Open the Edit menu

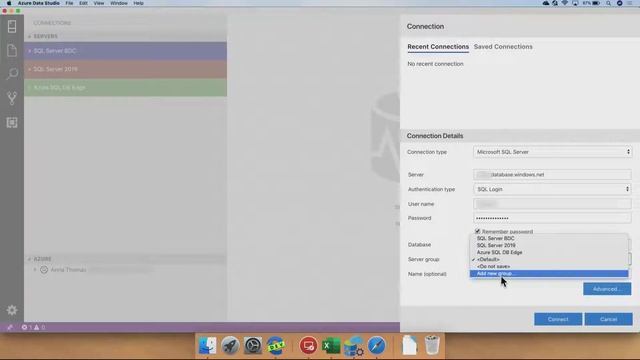[x=83, y=3]
